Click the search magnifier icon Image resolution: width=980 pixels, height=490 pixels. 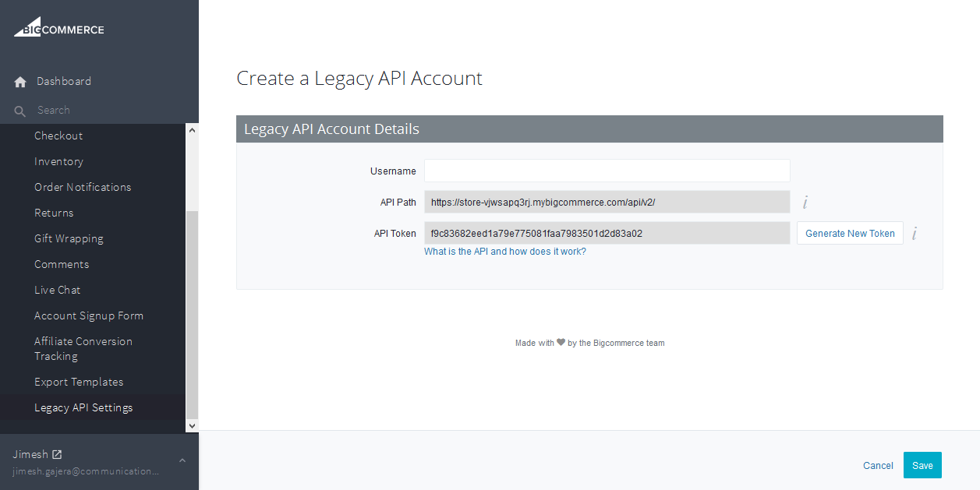click(x=20, y=111)
